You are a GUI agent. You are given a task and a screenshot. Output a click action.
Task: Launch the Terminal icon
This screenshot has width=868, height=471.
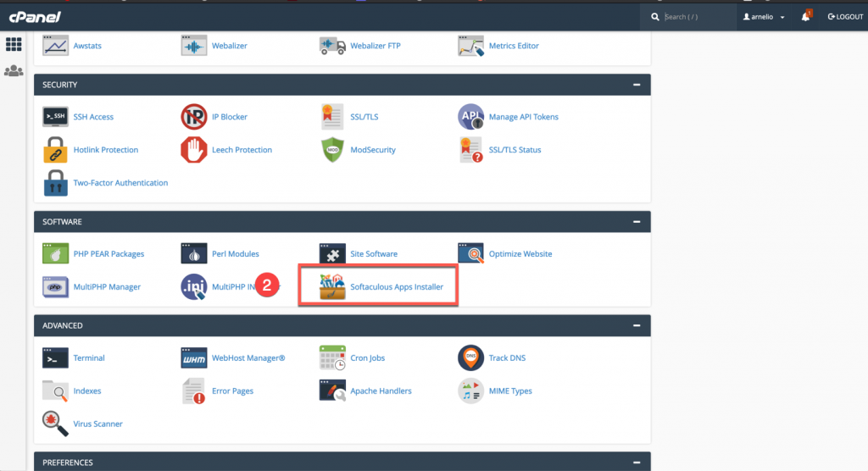point(55,358)
